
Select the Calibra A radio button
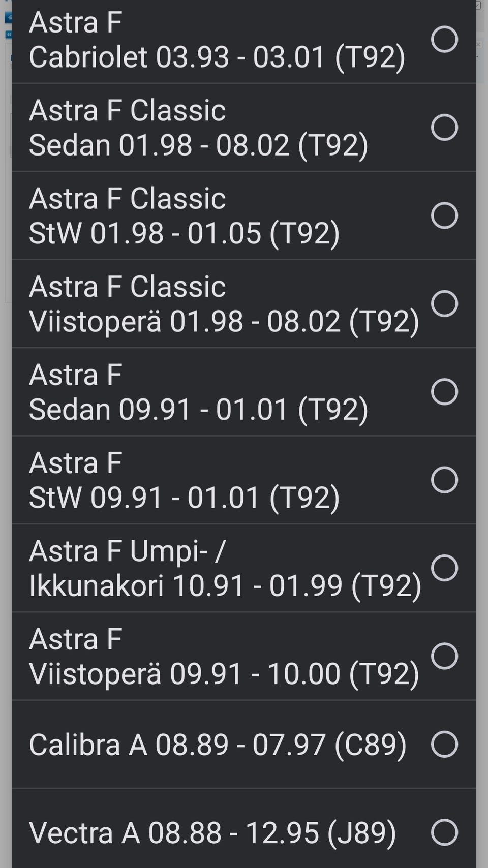444,744
